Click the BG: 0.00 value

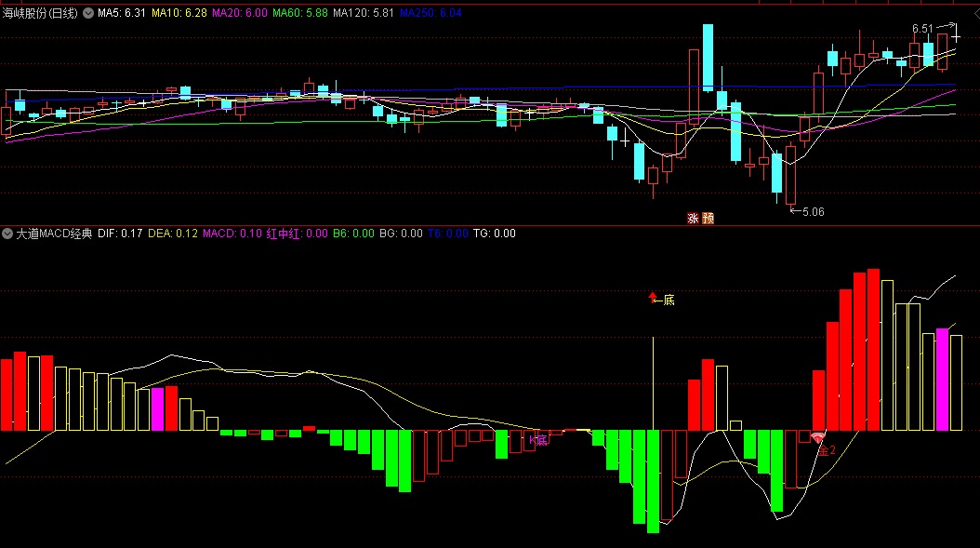[x=401, y=234]
